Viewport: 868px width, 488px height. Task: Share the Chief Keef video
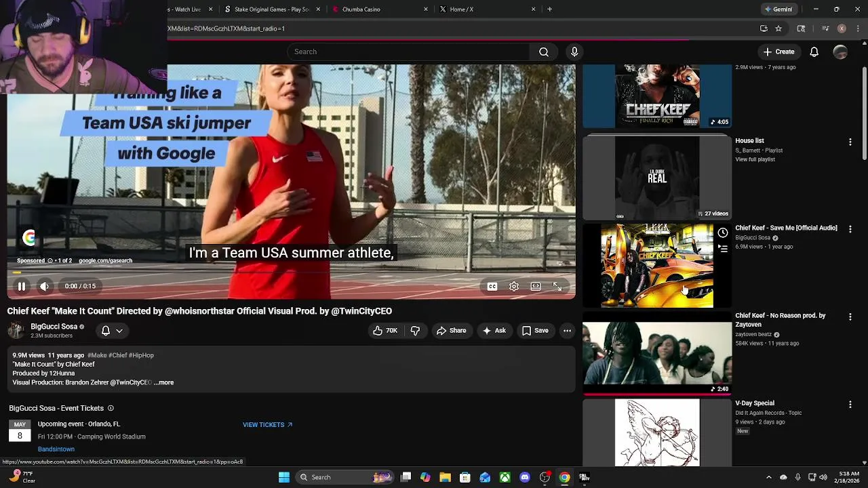click(x=451, y=331)
